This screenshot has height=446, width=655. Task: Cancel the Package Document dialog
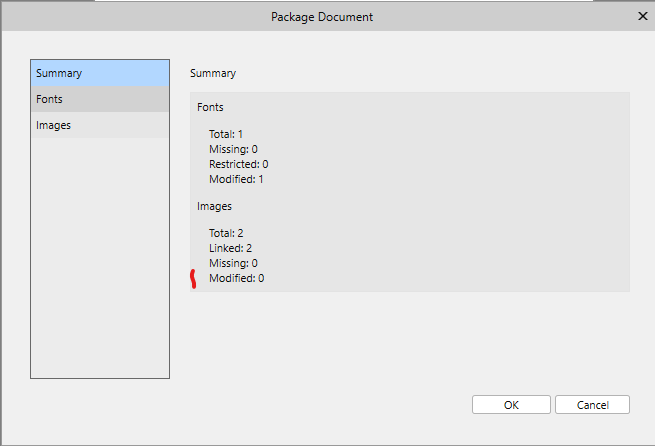tap(592, 405)
